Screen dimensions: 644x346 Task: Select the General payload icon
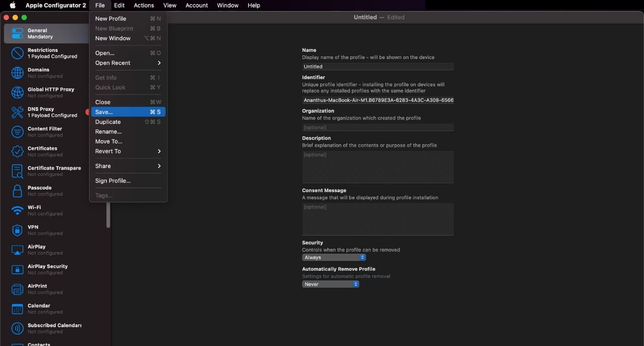tap(18, 34)
